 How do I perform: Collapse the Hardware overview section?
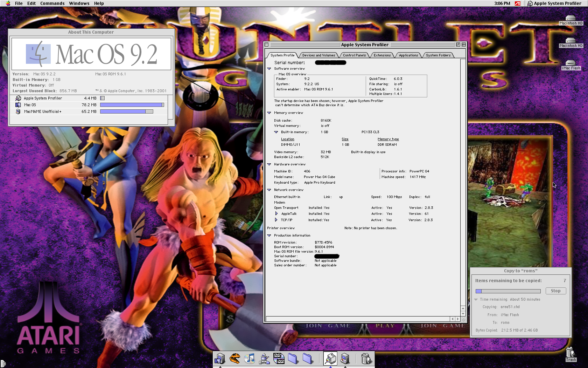(x=269, y=164)
